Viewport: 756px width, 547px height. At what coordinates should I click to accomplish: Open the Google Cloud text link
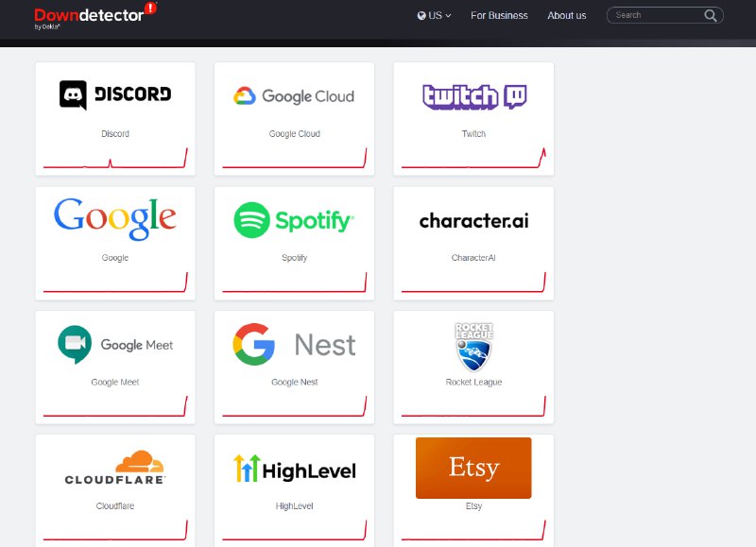click(x=294, y=133)
